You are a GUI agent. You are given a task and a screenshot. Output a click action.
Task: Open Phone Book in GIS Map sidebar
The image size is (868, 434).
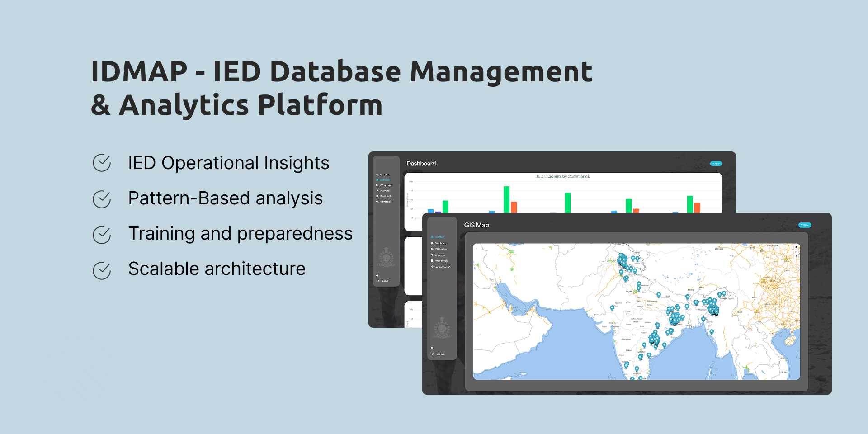coord(441,261)
